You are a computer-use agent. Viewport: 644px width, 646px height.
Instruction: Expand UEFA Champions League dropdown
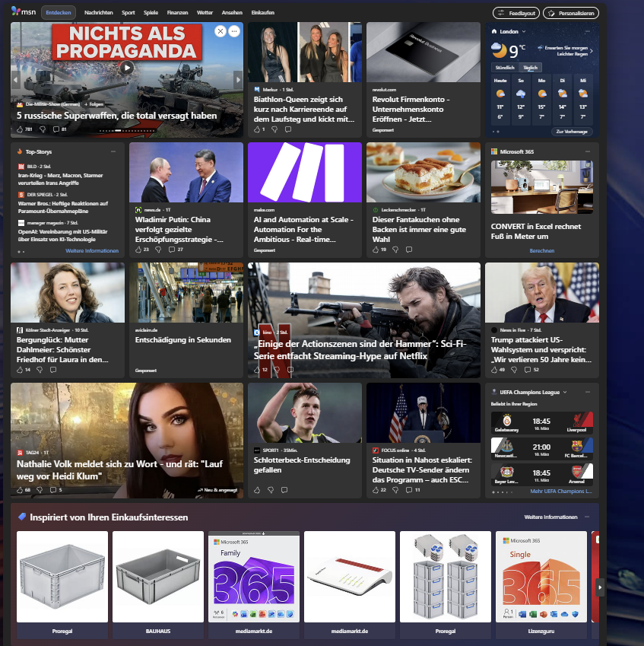pyautogui.click(x=565, y=392)
